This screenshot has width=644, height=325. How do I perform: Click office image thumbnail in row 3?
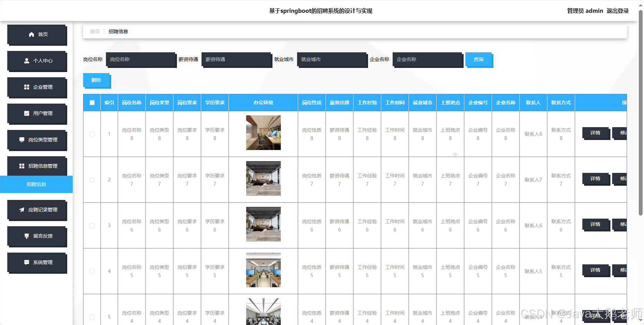click(263, 224)
